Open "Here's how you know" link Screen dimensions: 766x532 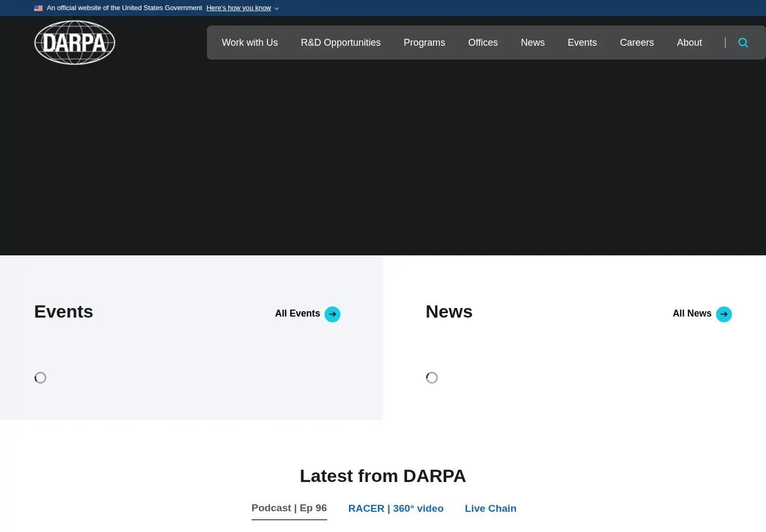239,8
